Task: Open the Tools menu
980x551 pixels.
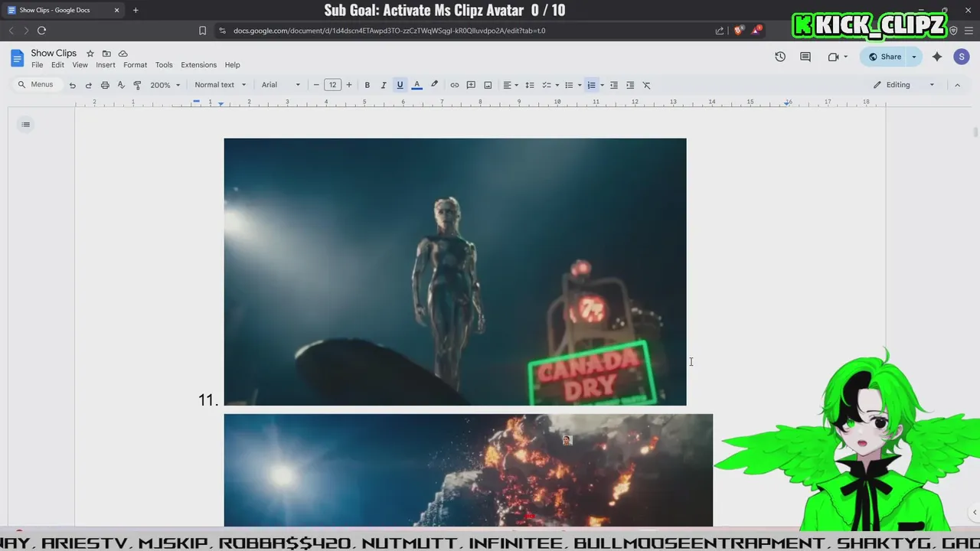Action: [164, 65]
